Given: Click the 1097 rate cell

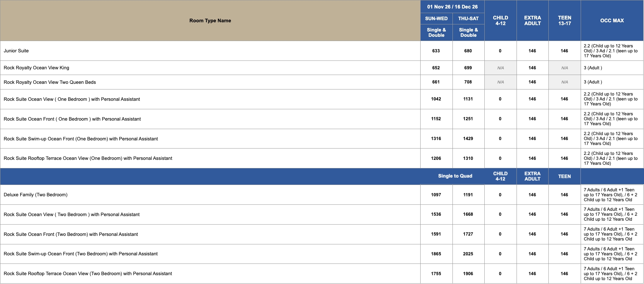Looking at the screenshot, I should tap(436, 195).
